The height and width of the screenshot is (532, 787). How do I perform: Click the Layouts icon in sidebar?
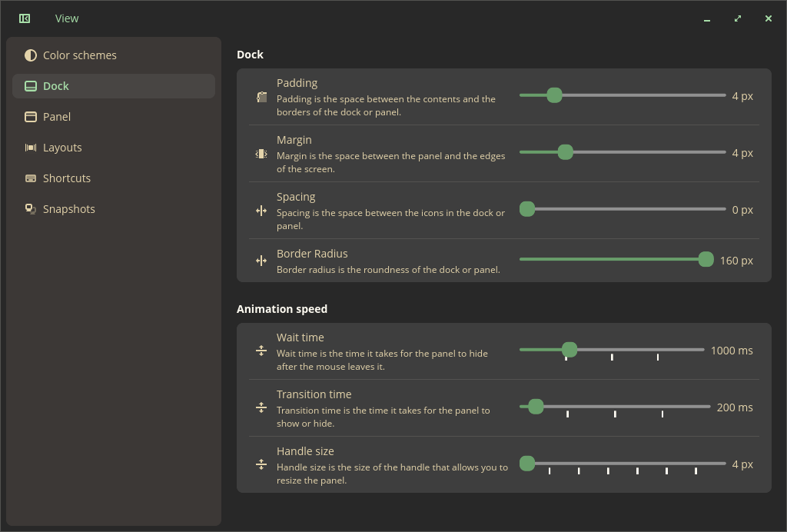[31, 148]
